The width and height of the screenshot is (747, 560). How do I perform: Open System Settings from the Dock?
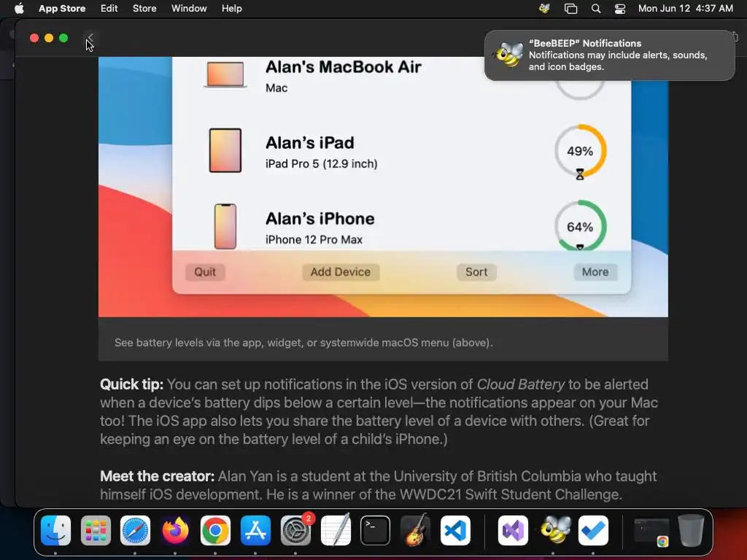(295, 530)
